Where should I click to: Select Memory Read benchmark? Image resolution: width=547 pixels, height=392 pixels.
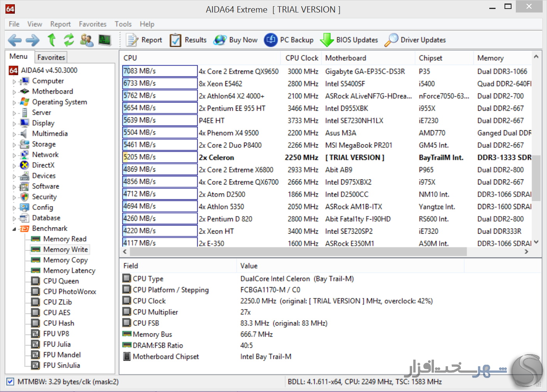[x=65, y=239]
